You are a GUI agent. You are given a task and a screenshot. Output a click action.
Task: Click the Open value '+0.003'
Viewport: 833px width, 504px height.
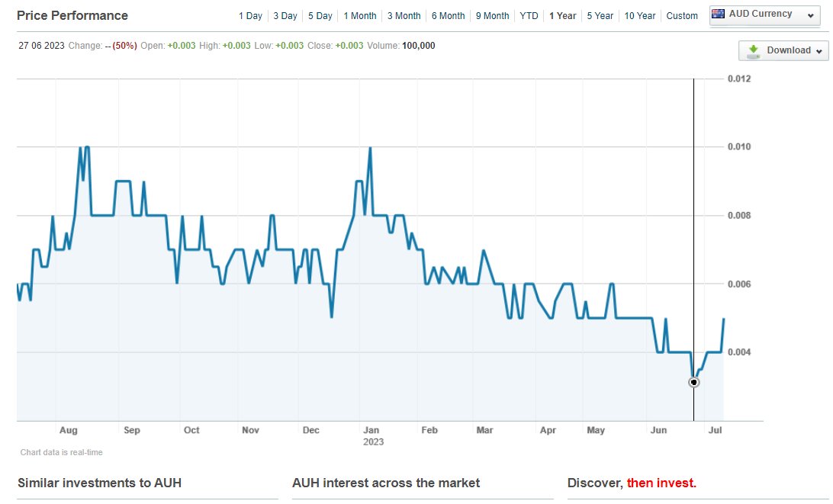[181, 46]
